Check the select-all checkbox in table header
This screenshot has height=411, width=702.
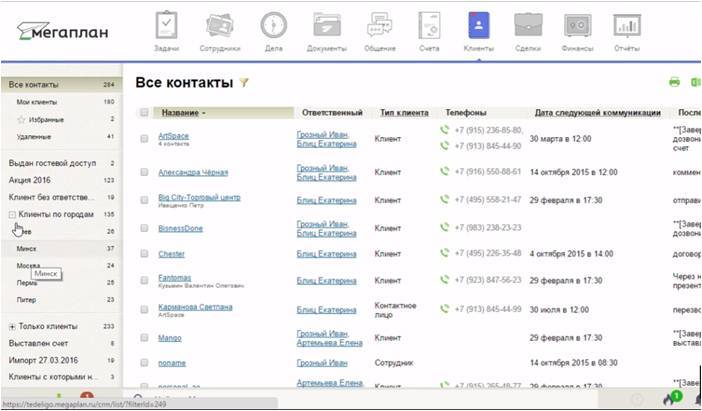(144, 113)
